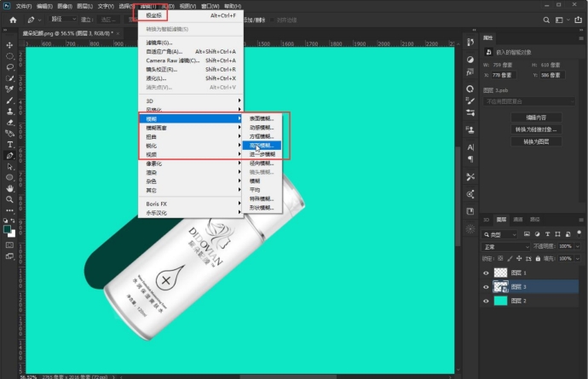Hide layer 图层 2 with its eye icon
This screenshot has width=588, height=379.
[486, 301]
